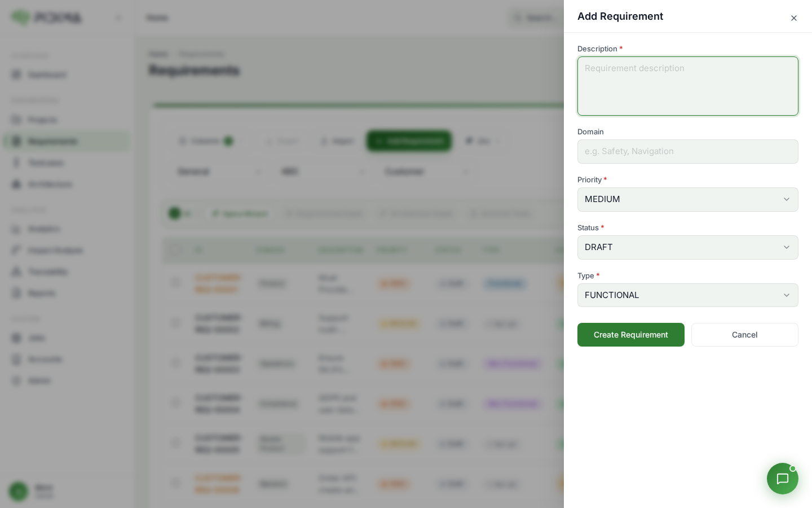
Task: Click into the Domain input field
Action: (x=688, y=151)
